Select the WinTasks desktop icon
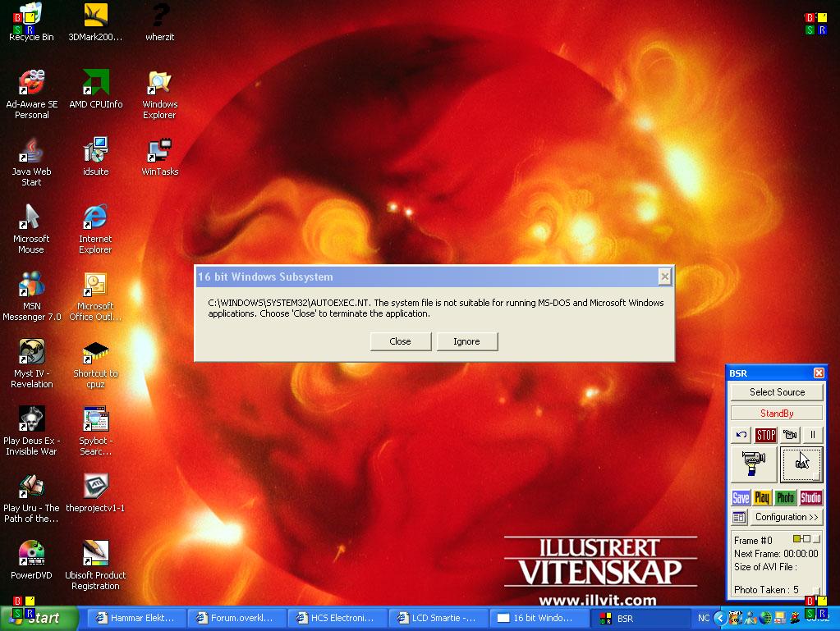 pyautogui.click(x=159, y=157)
